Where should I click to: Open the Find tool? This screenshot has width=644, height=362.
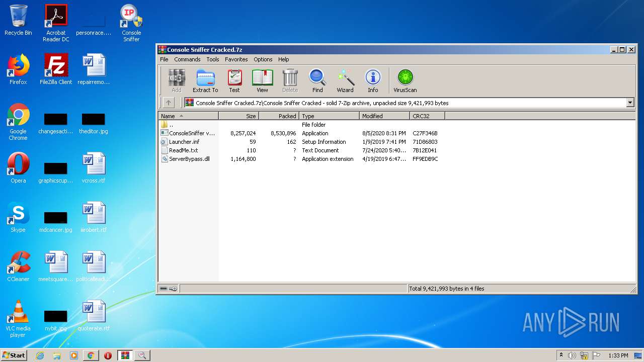(x=317, y=81)
